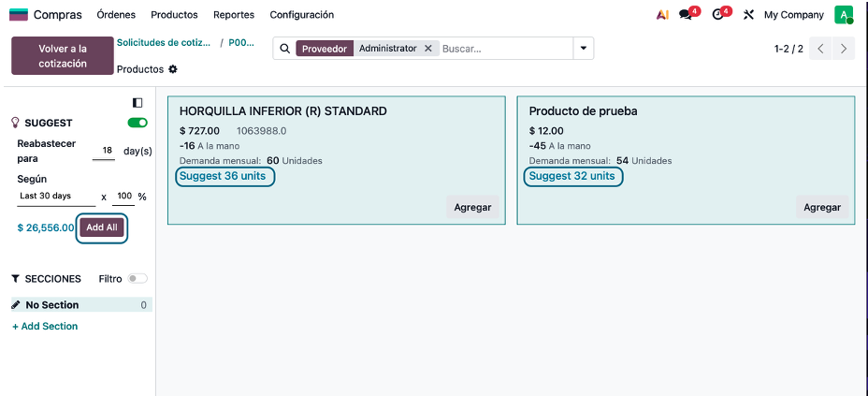The height and width of the screenshot is (396, 868).
Task: Open the Configuración menu
Action: click(301, 15)
